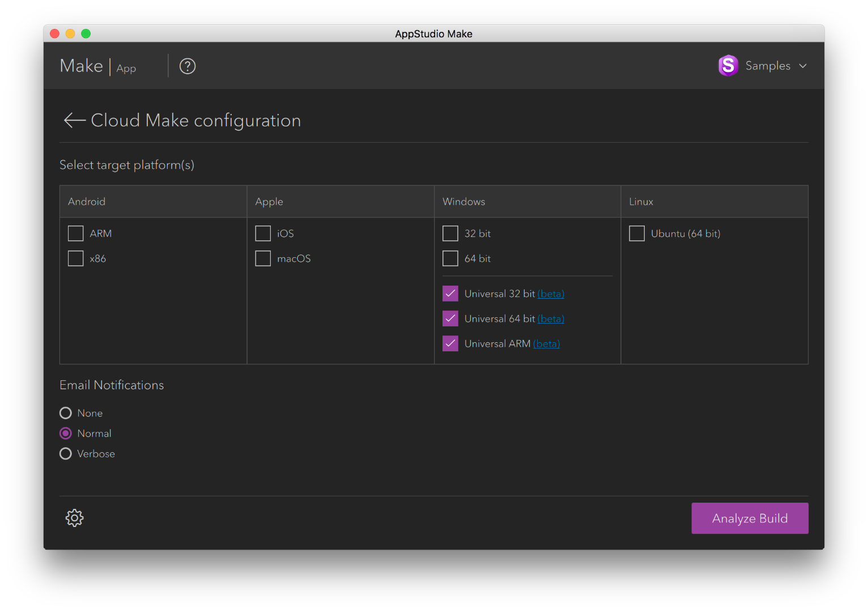Image resolution: width=868 pixels, height=612 pixels.
Task: Click the AppStudio Make window title
Action: click(x=434, y=34)
